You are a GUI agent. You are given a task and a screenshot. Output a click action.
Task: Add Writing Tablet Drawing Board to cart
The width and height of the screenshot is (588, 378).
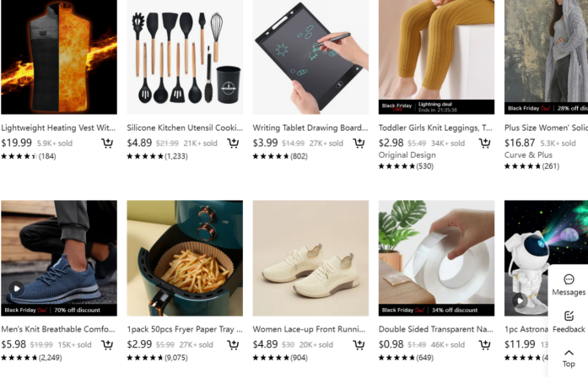point(359,143)
